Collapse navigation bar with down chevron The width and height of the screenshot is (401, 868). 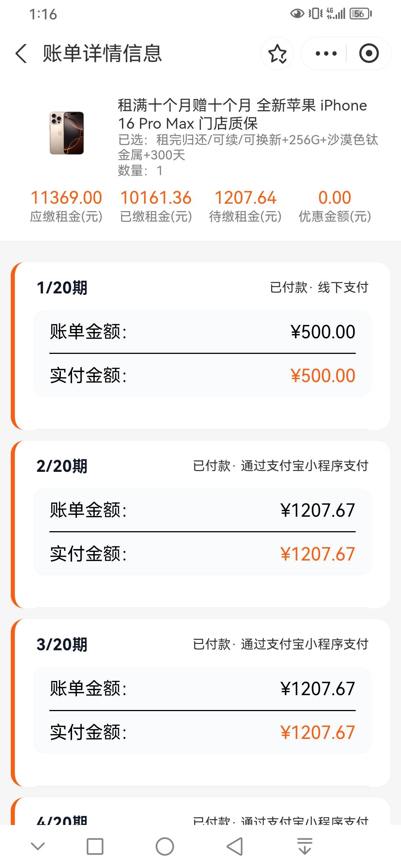coord(38,846)
